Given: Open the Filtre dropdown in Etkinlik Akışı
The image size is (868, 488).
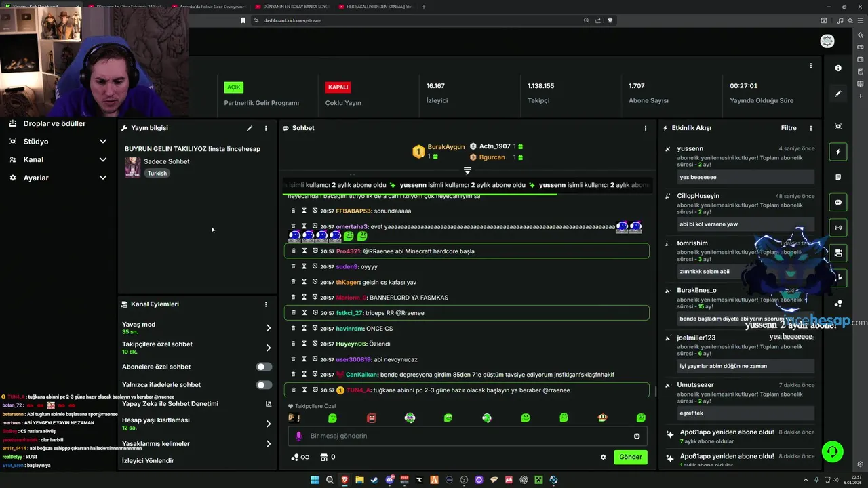Looking at the screenshot, I should 788,128.
